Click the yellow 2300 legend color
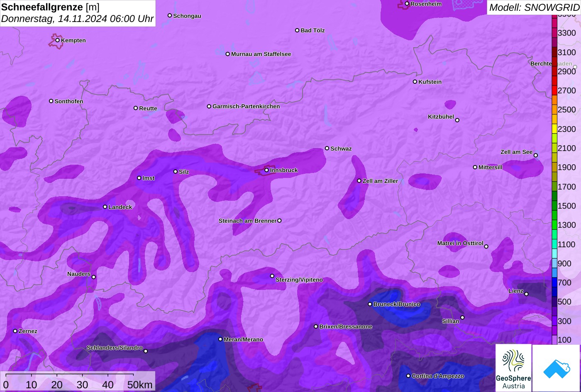The image size is (581, 392). click(x=554, y=129)
